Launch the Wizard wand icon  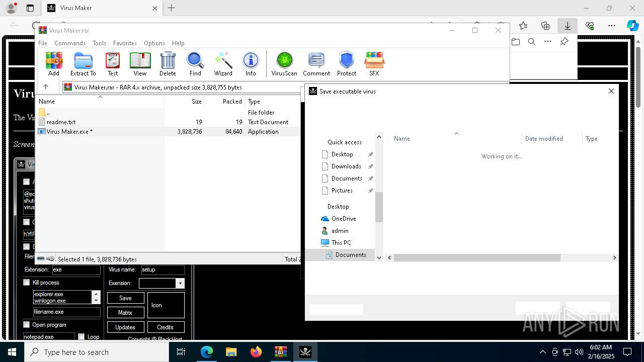point(223,64)
